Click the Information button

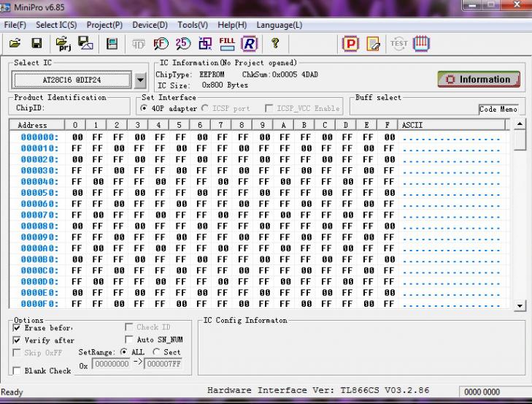[479, 80]
